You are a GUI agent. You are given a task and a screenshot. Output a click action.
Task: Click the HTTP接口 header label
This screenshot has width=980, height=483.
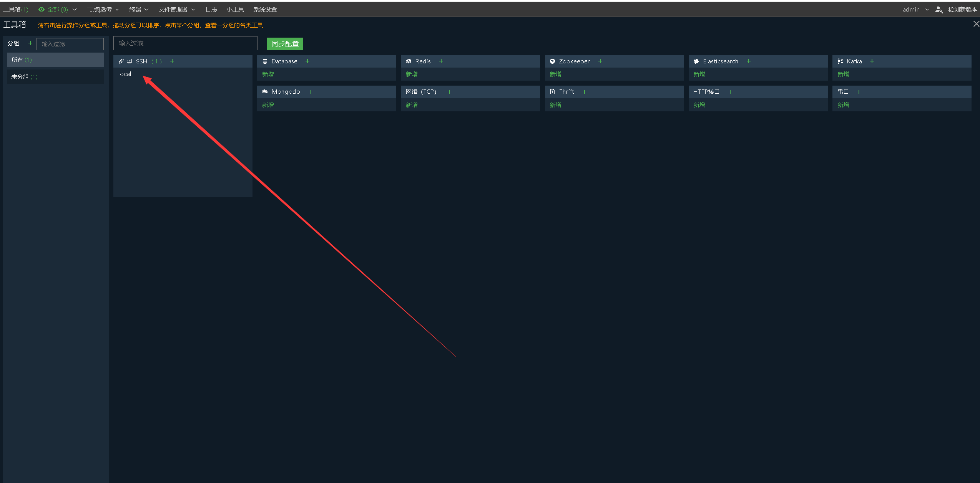pyautogui.click(x=706, y=92)
